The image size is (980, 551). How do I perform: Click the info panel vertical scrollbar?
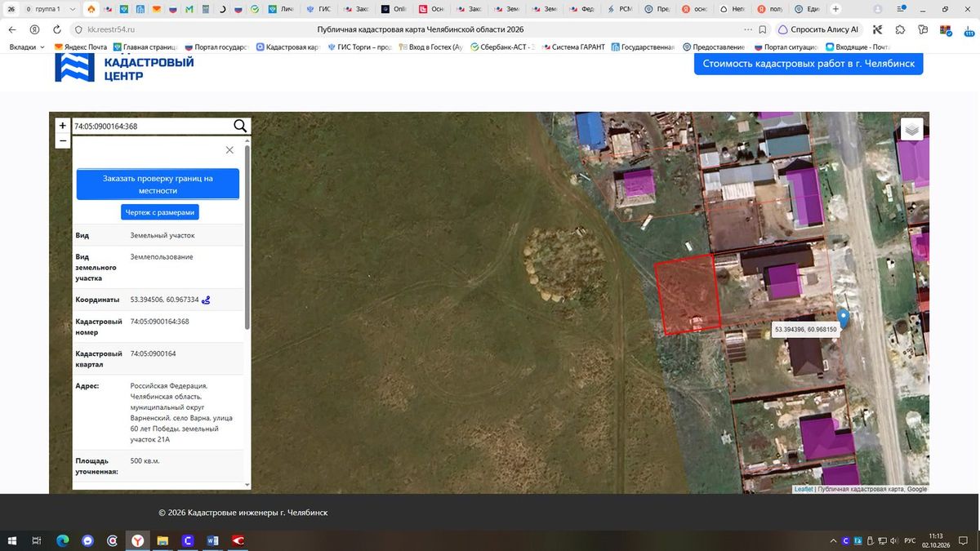point(247,237)
